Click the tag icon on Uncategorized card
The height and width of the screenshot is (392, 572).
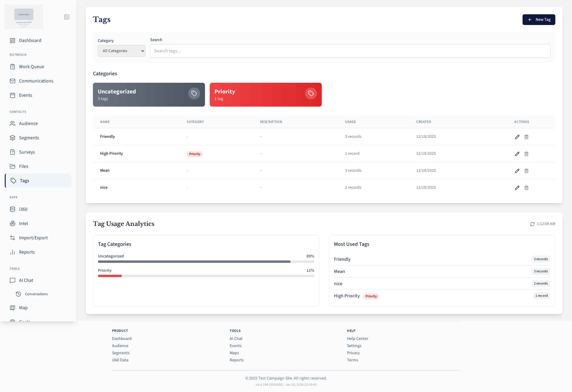194,93
